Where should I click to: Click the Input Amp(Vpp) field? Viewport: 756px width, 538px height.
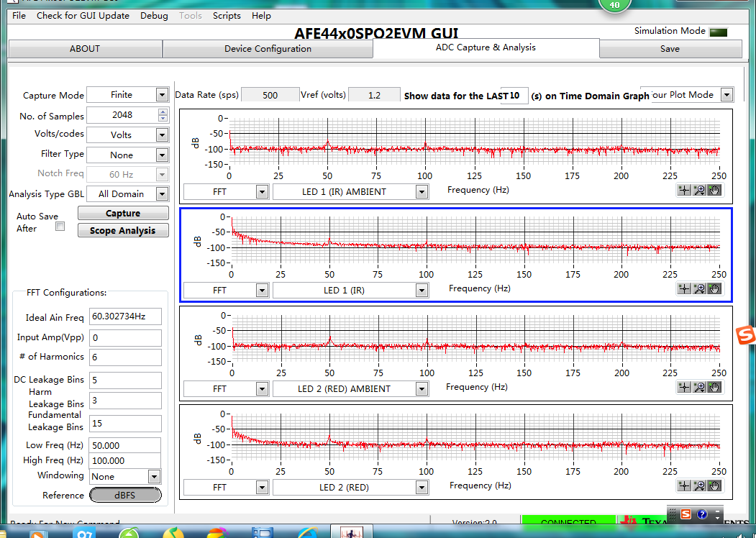125,337
